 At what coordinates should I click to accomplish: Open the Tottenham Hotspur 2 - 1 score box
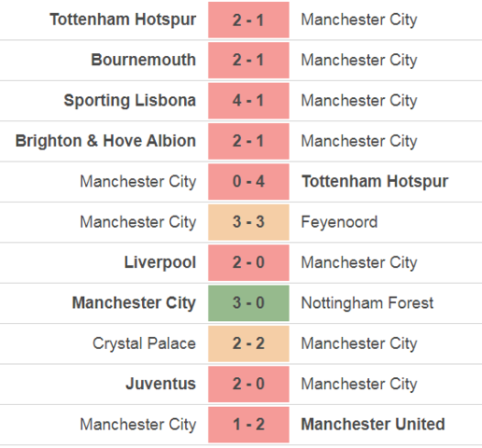click(x=248, y=20)
